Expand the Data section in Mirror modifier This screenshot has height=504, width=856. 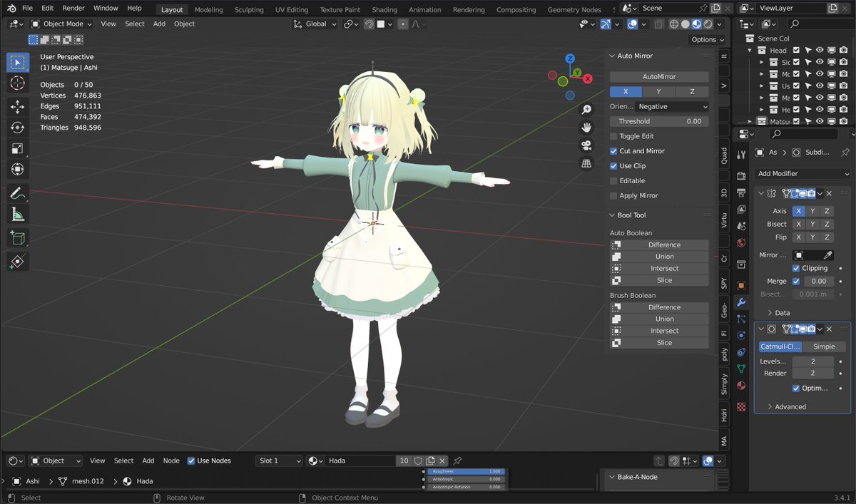click(779, 313)
